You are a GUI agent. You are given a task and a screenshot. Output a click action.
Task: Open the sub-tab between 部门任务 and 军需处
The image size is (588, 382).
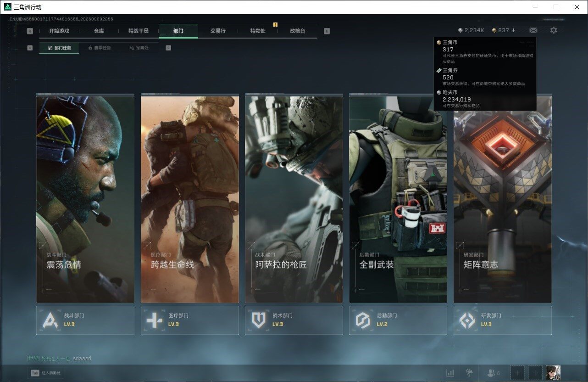click(x=99, y=48)
